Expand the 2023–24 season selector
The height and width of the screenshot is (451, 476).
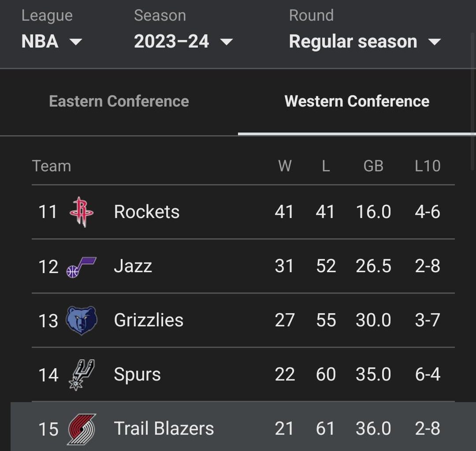click(182, 41)
